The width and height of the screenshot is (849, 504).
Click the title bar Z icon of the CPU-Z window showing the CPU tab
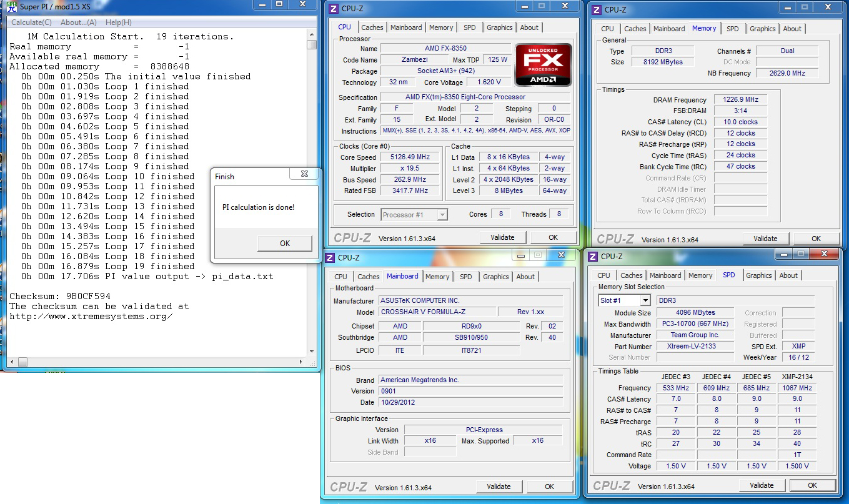[334, 9]
